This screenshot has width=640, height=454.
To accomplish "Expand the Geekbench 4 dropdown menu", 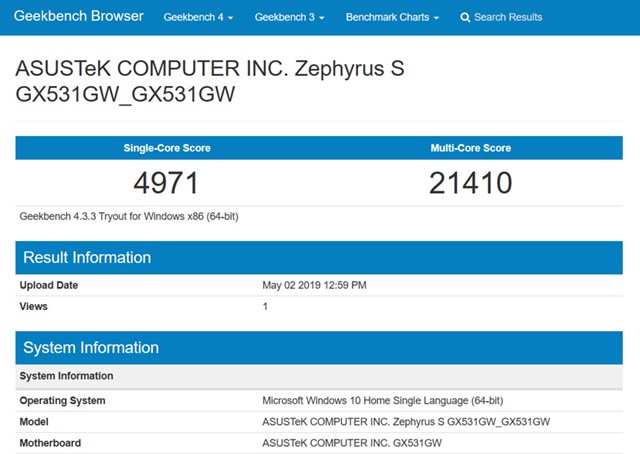I will click(x=198, y=17).
